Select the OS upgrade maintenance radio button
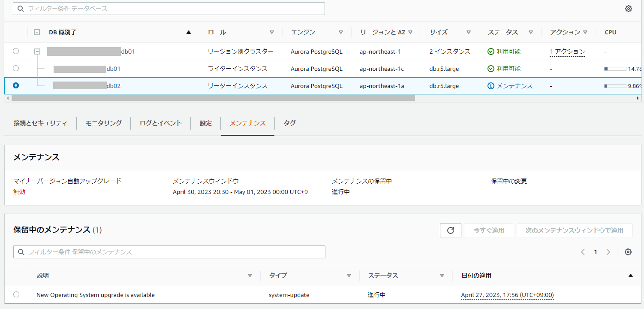This screenshot has height=309, width=644. (16, 294)
